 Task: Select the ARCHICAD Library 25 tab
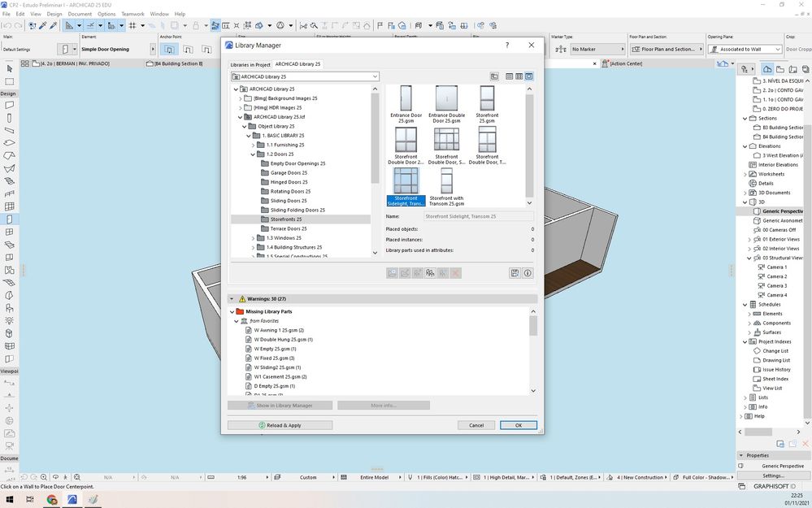pos(297,64)
